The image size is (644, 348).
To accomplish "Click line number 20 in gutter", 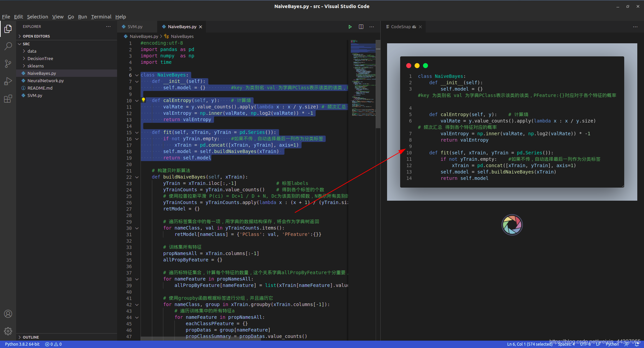I will [x=129, y=164].
